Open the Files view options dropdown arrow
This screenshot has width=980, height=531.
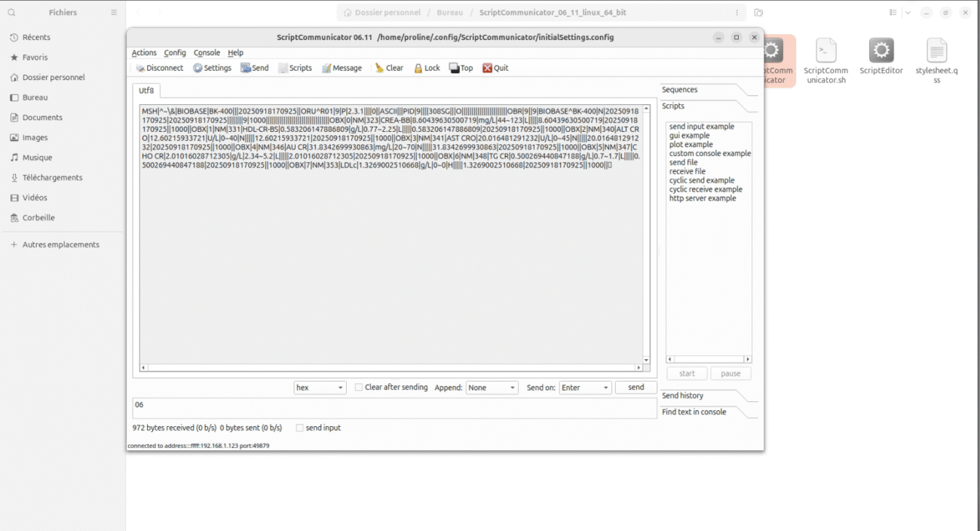[908, 13]
